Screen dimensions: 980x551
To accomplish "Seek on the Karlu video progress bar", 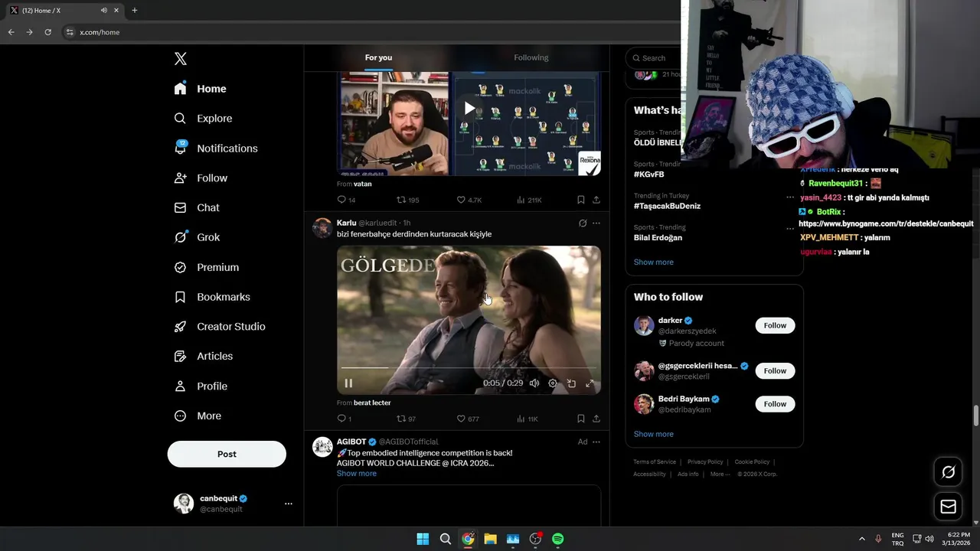I will [x=469, y=368].
